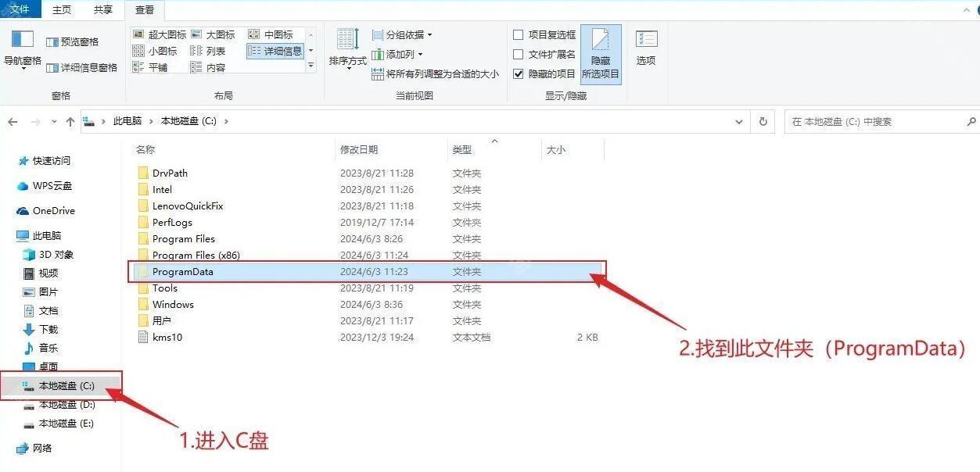Image resolution: width=980 pixels, height=472 pixels.
Task: Open the add columns dropdown (添加列)
Action: (x=397, y=54)
